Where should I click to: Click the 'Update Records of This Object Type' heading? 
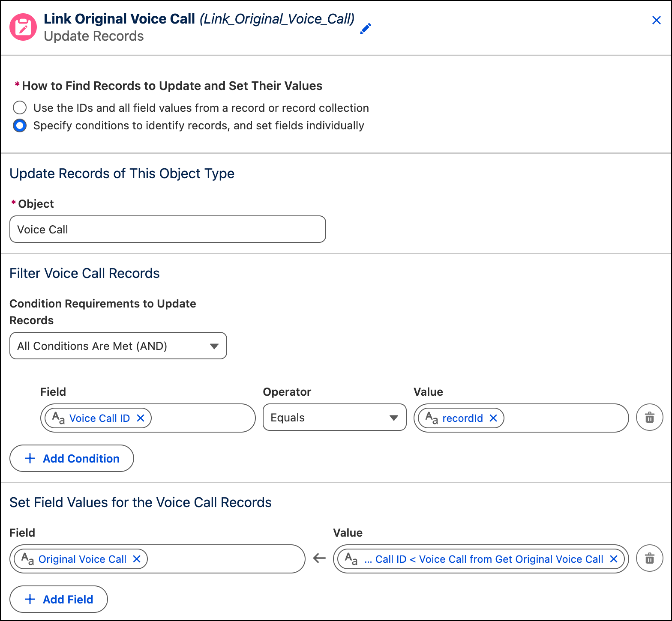(x=122, y=173)
